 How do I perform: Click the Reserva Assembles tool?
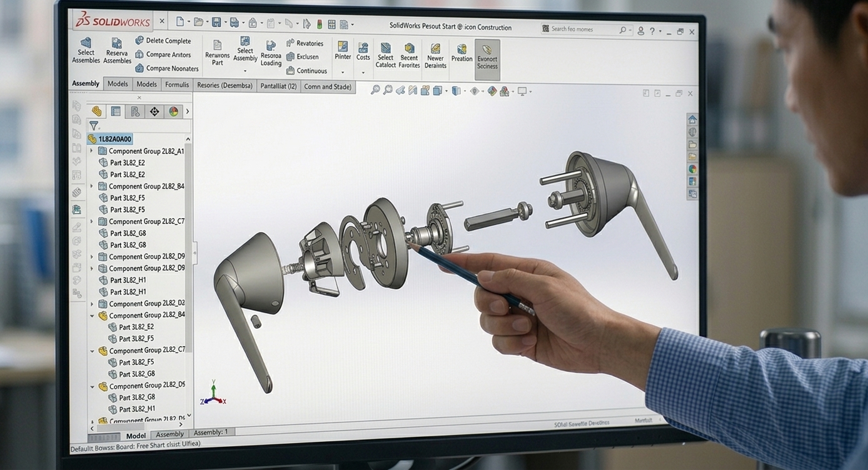coord(117,51)
